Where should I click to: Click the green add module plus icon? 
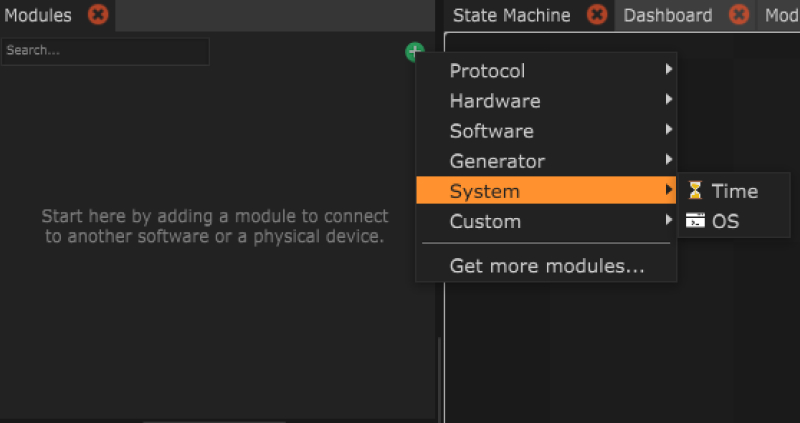pos(412,52)
